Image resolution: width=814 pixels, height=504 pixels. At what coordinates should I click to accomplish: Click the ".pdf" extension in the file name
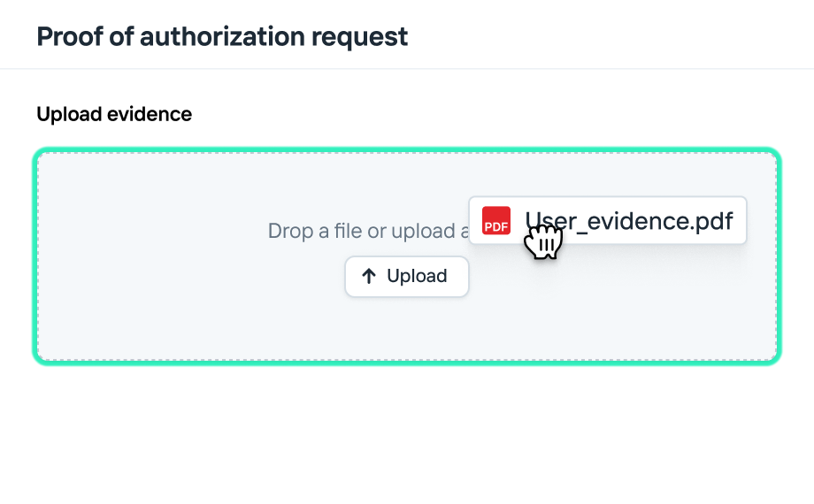click(x=711, y=220)
